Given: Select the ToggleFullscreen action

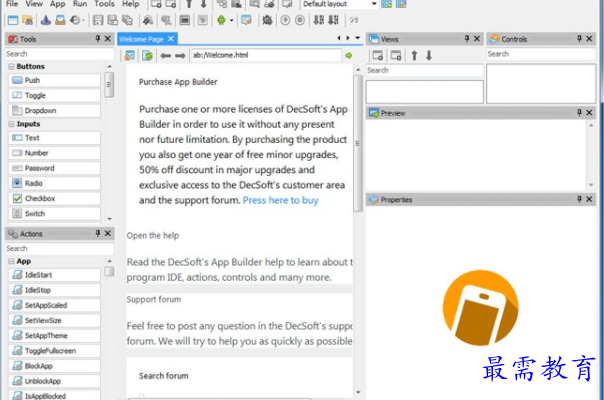Looking at the screenshot, I should tap(54, 351).
